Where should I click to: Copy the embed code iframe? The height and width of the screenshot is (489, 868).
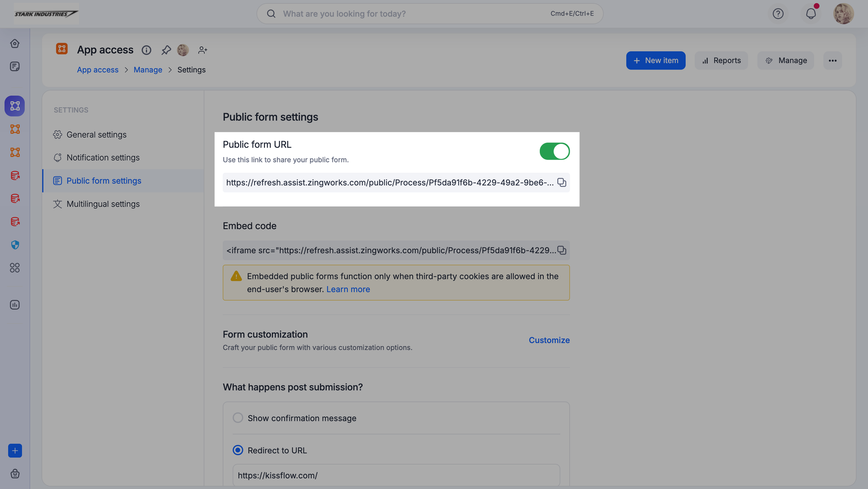(x=561, y=250)
